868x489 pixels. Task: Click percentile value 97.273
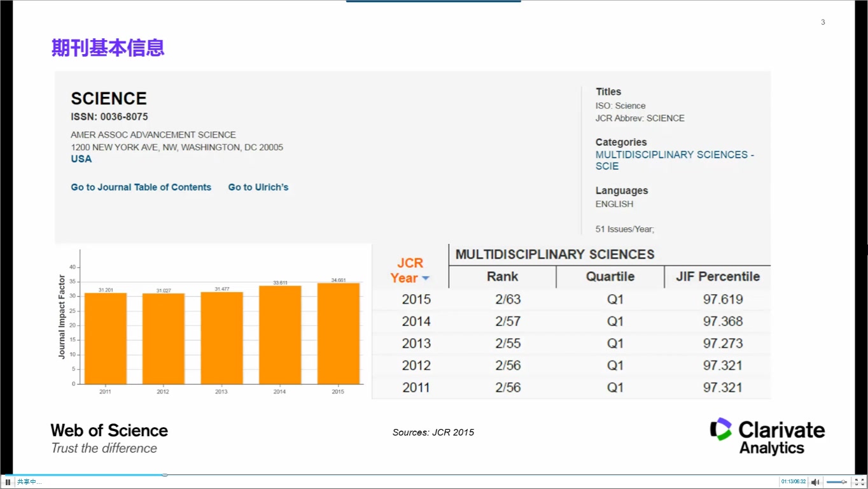723,344
